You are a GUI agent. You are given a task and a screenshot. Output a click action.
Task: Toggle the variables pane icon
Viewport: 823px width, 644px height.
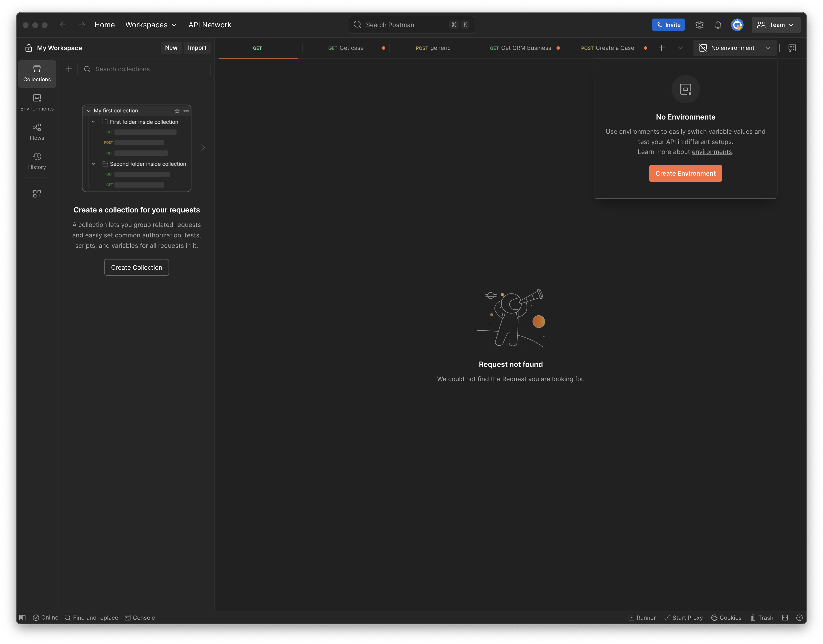coord(792,48)
